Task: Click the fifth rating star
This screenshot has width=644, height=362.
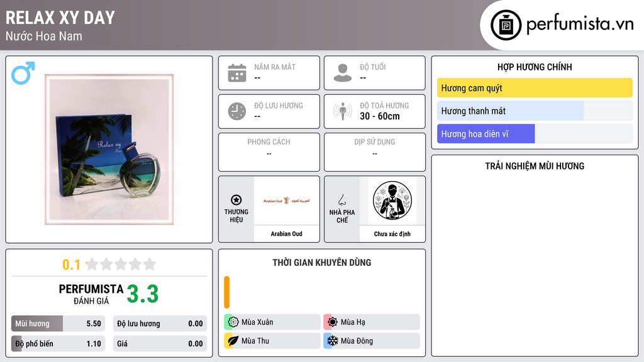Action: (150, 264)
